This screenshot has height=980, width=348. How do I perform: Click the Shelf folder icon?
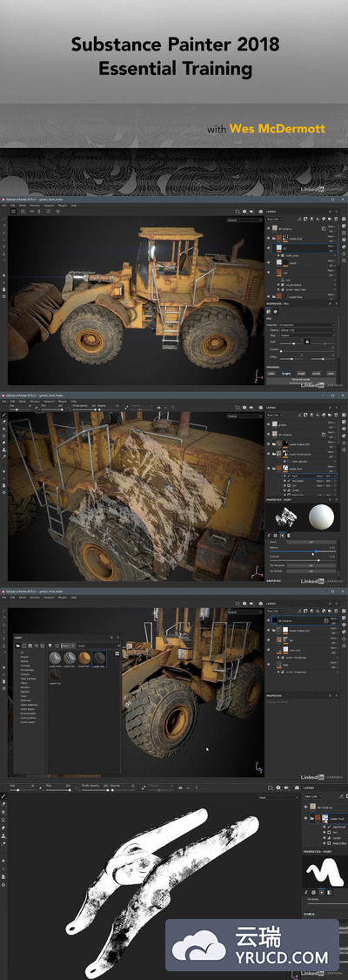tap(18, 645)
